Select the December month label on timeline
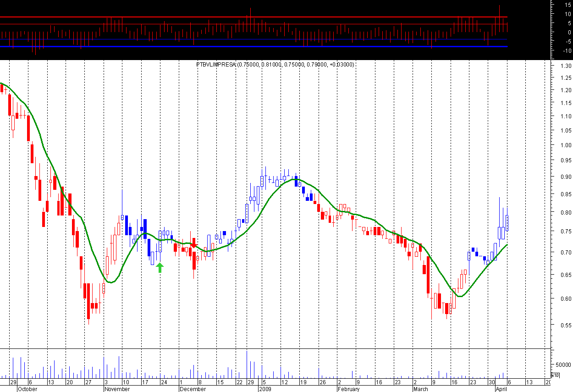The width and height of the screenshot is (573, 392). click(x=193, y=389)
